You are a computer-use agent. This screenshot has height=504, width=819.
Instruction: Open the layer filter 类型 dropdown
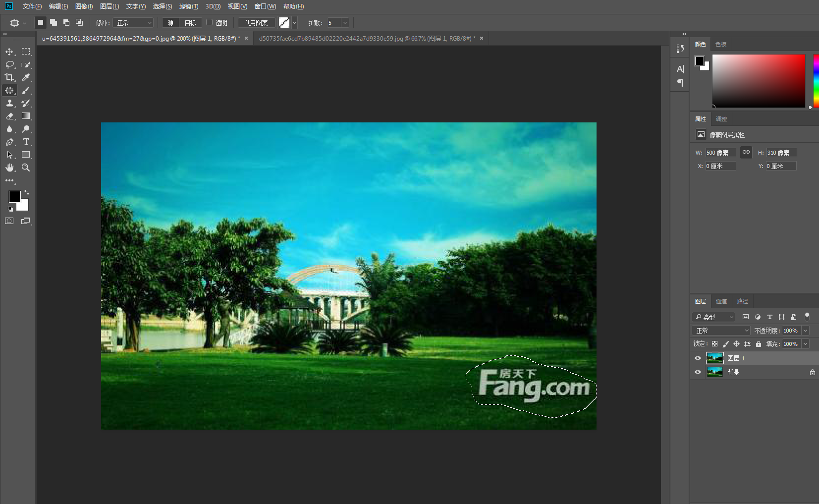[713, 317]
